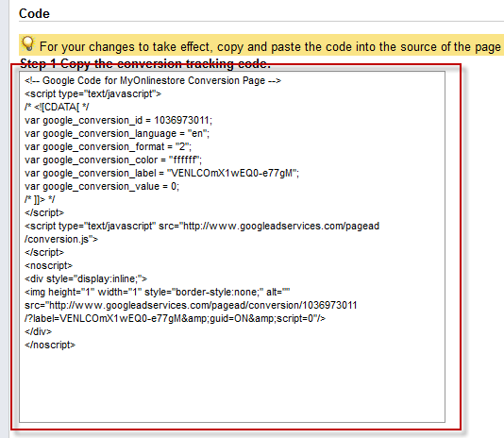Click the 'Code' section heading
Image resolution: width=504 pixels, height=438 pixels.
click(34, 14)
